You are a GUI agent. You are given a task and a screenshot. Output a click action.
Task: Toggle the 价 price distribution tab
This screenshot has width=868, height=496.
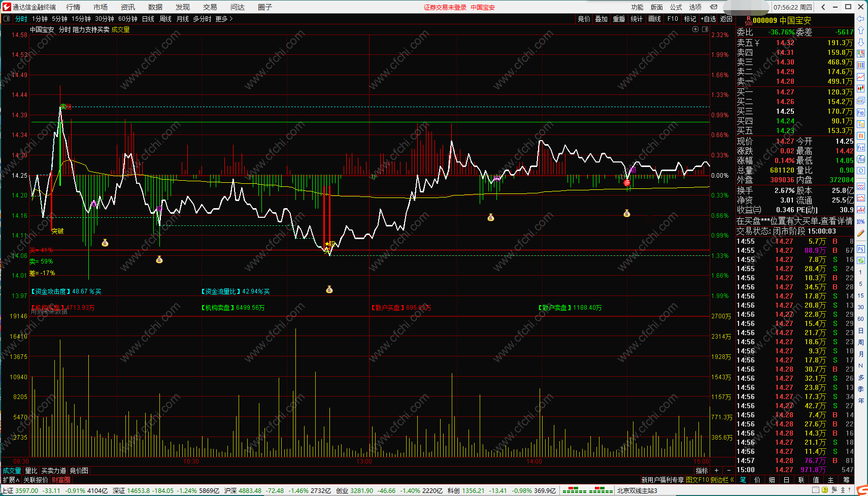[x=757, y=480]
